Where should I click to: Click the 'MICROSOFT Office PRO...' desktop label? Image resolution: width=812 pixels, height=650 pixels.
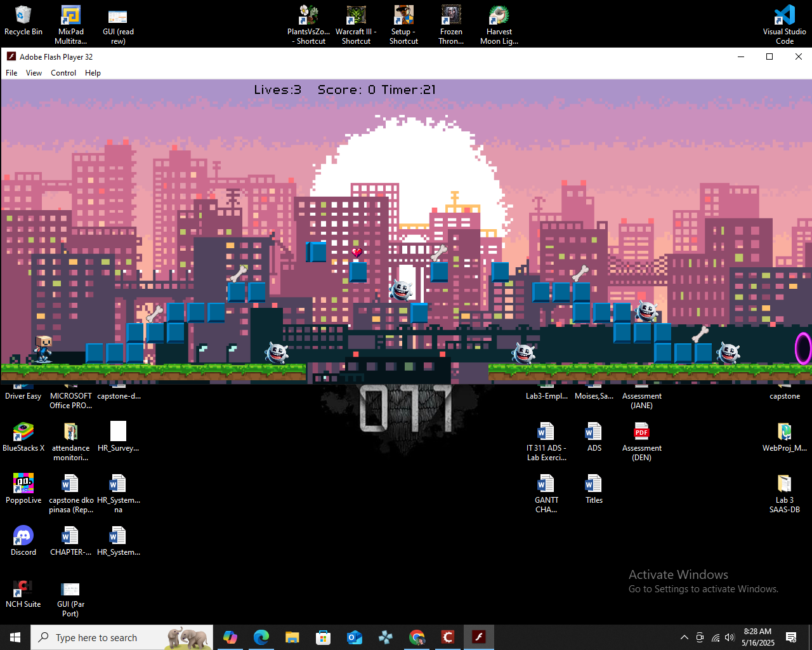tap(70, 401)
